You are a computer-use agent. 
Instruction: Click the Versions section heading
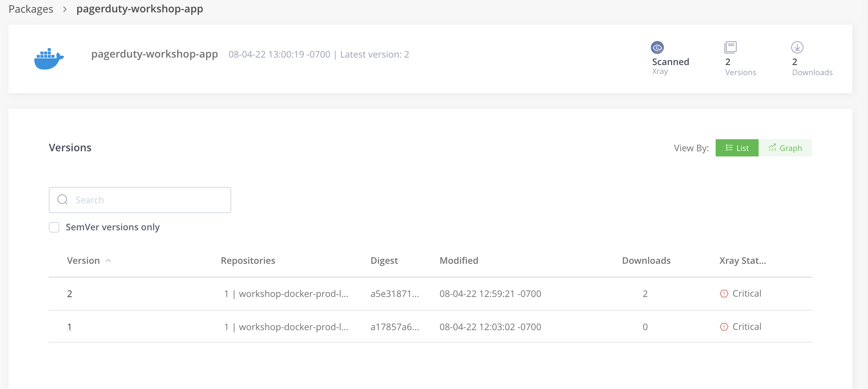coord(70,147)
